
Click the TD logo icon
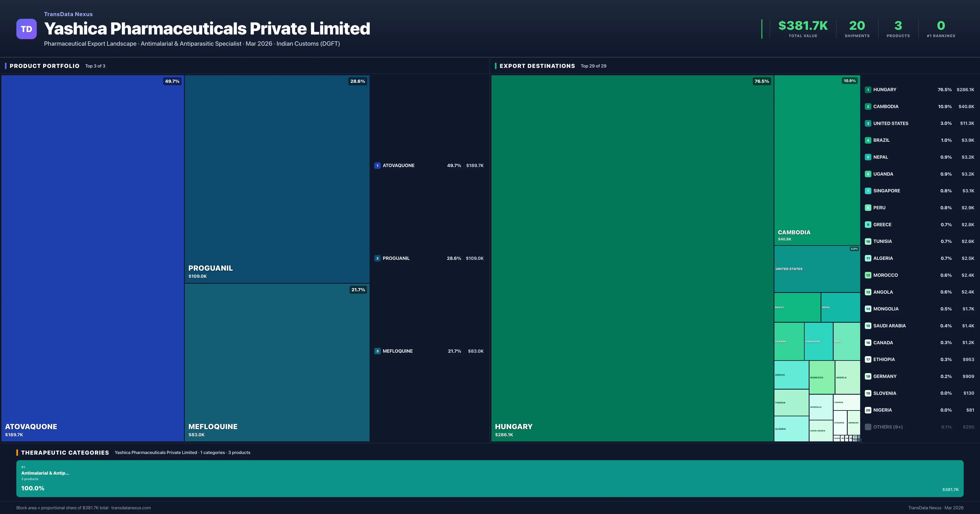click(26, 29)
